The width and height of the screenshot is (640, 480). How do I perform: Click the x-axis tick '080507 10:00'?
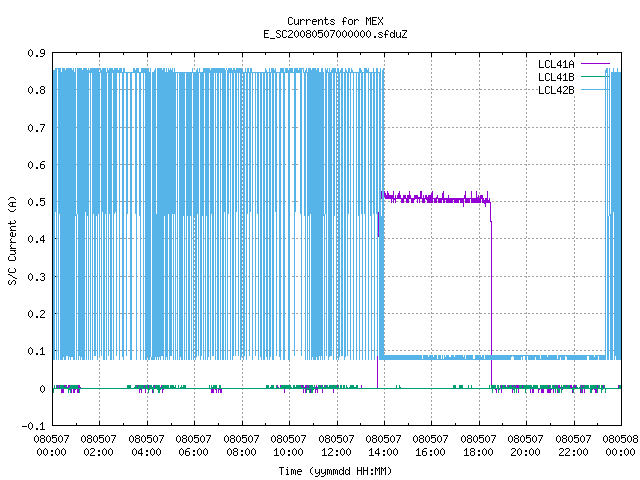tap(289, 446)
